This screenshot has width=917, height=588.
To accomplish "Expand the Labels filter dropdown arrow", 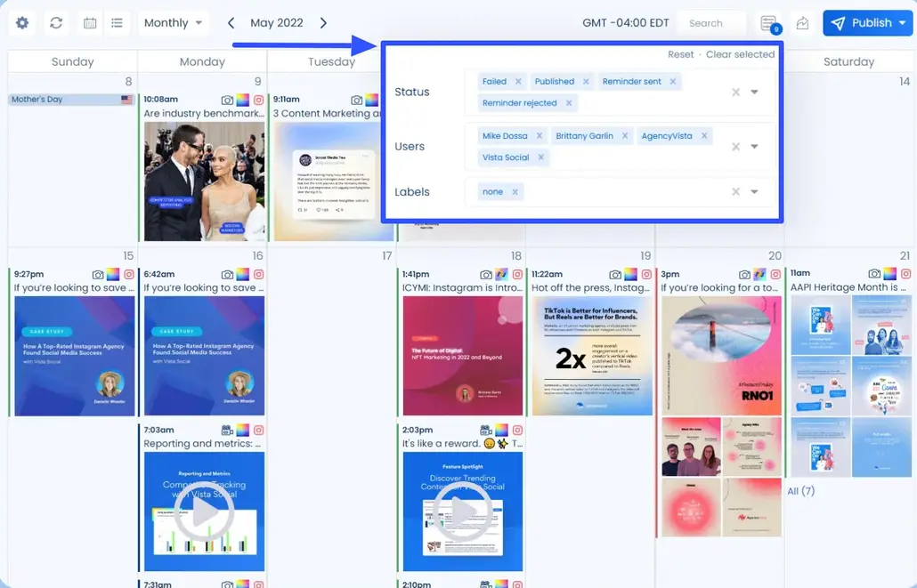I will pyautogui.click(x=754, y=192).
